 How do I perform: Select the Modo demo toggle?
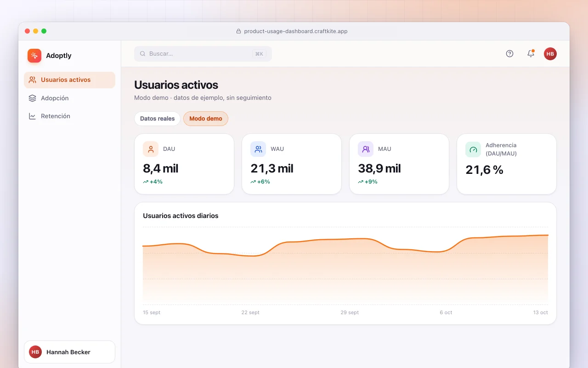click(206, 119)
